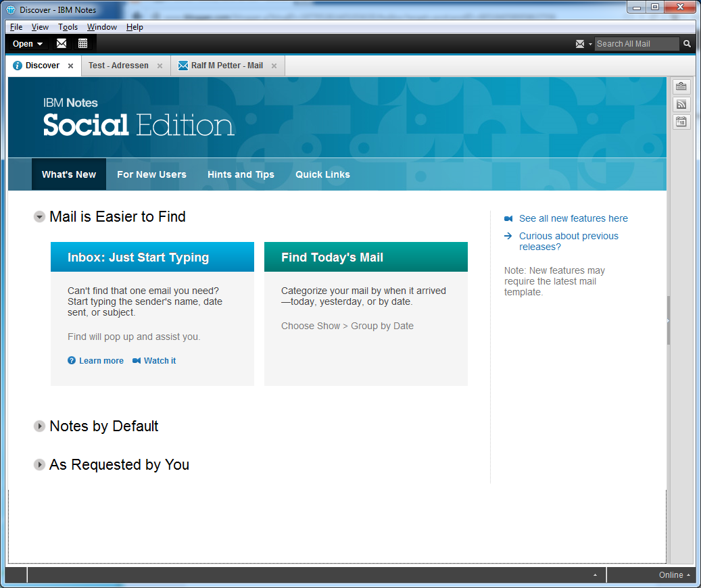
Task: Collapse the Mail is Easier to Find section
Action: click(x=40, y=217)
